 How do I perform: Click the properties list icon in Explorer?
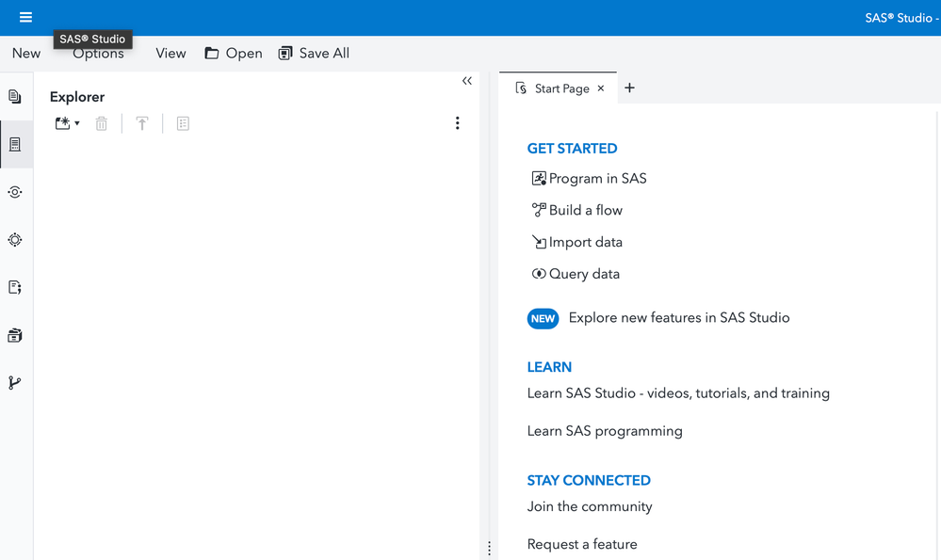[183, 123]
